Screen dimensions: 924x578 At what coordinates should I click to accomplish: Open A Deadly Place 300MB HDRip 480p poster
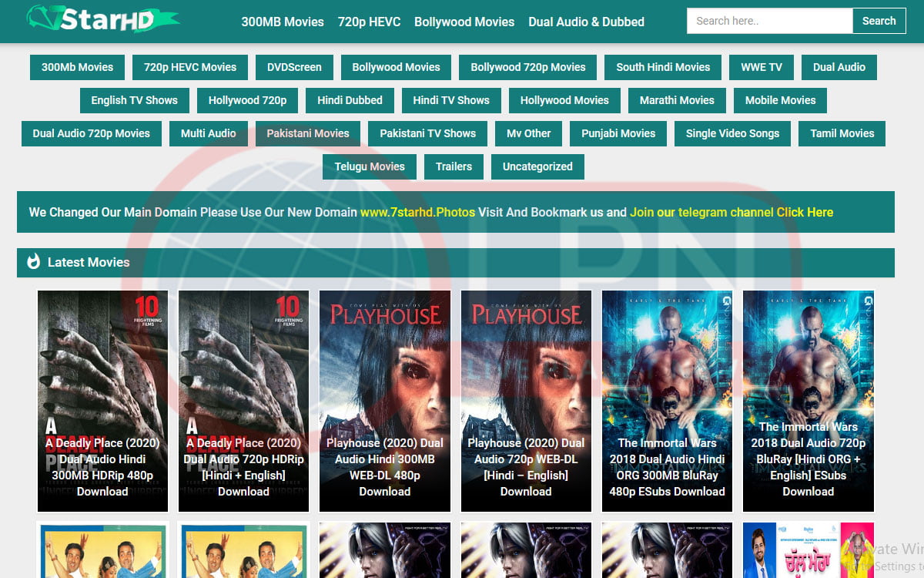click(102, 401)
